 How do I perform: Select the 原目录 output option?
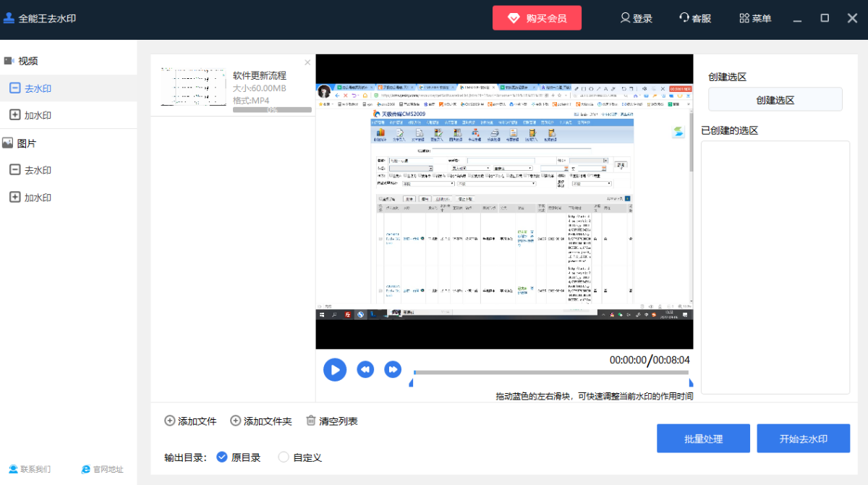[x=223, y=457]
